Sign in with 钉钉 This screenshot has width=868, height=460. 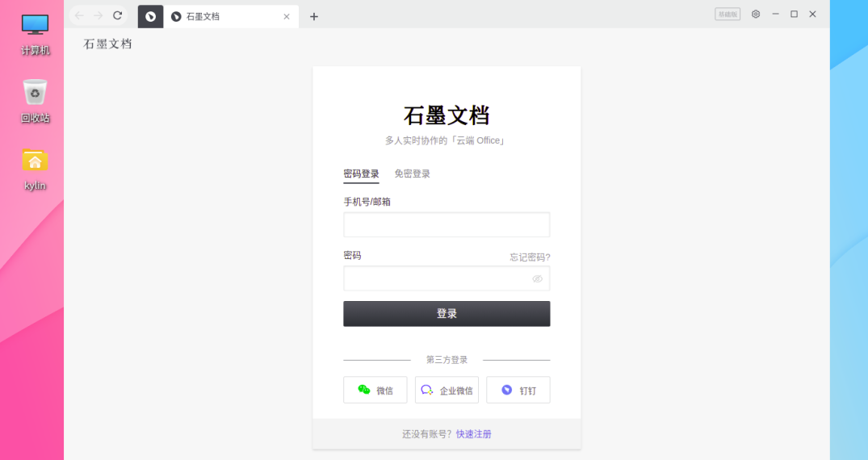pyautogui.click(x=518, y=391)
